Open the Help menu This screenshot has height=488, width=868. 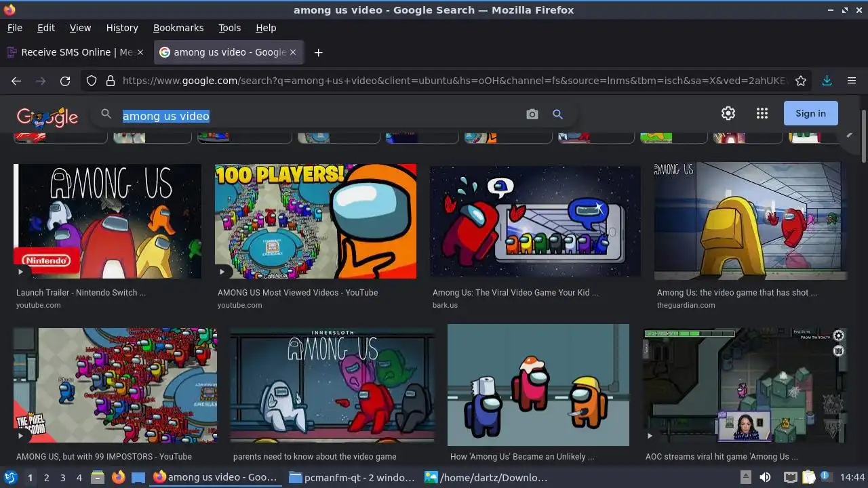tap(266, 28)
